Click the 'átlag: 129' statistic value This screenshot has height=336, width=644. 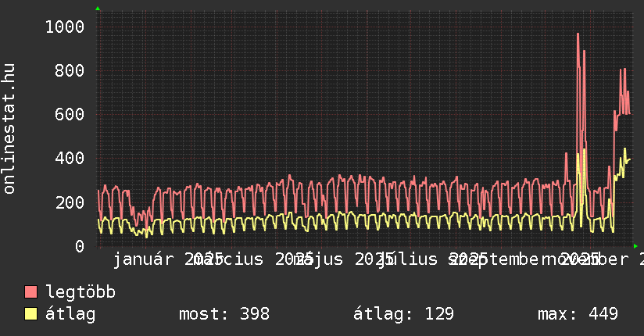pos(403,314)
